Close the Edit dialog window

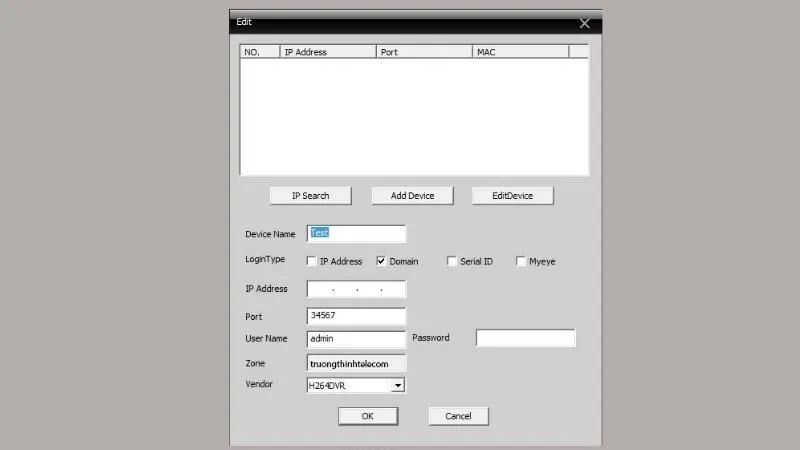coord(585,23)
